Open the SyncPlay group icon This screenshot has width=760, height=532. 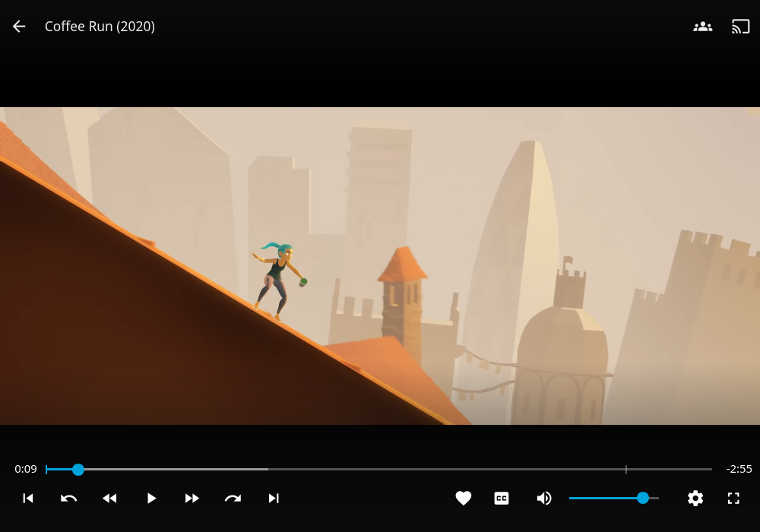pos(703,27)
